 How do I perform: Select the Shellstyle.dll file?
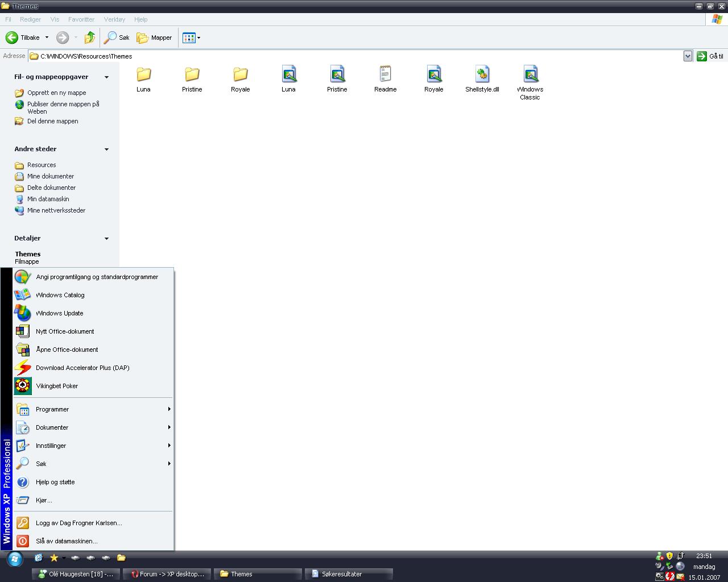click(x=482, y=79)
